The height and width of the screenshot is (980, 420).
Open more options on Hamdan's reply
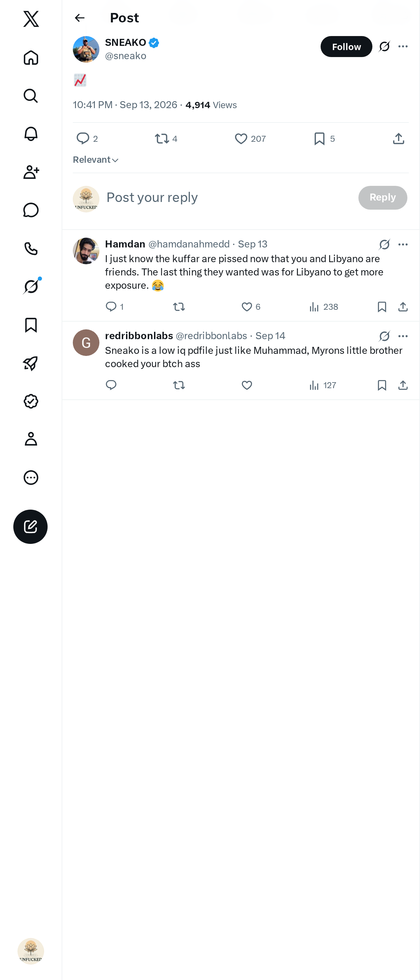[x=403, y=244]
